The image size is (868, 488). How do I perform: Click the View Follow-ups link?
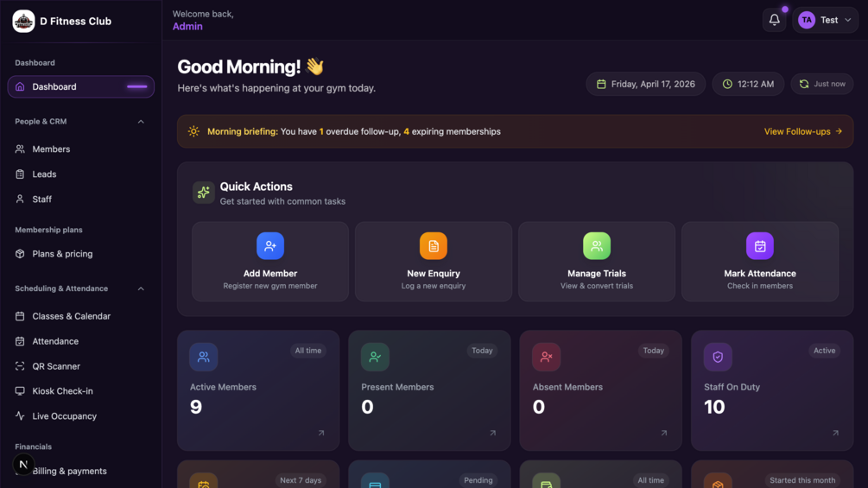[x=803, y=131]
